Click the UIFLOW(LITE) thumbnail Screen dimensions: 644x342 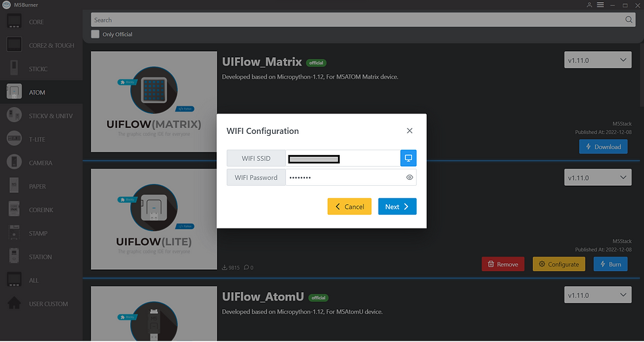coord(154,219)
